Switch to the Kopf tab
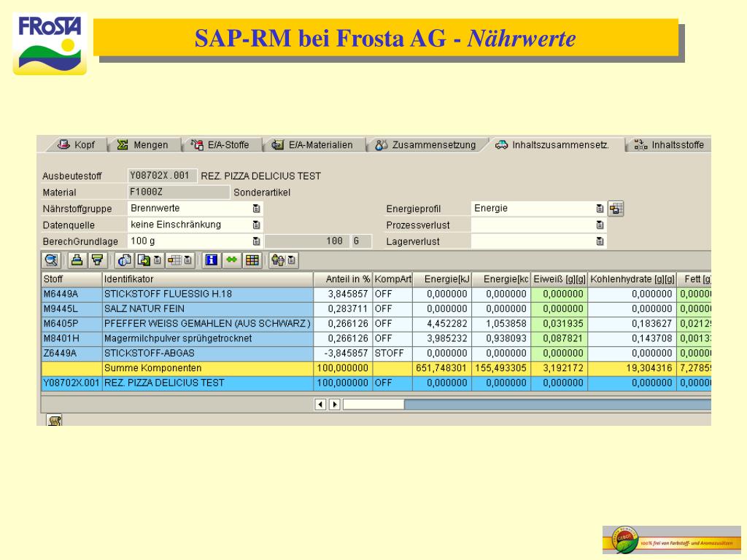Screen dimensions: 747x560 coord(77,144)
